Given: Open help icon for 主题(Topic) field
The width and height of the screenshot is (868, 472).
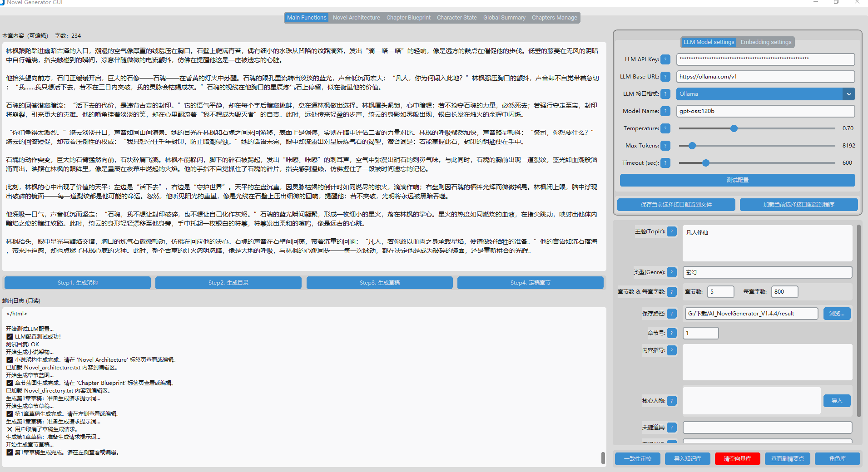Looking at the screenshot, I should [x=672, y=231].
